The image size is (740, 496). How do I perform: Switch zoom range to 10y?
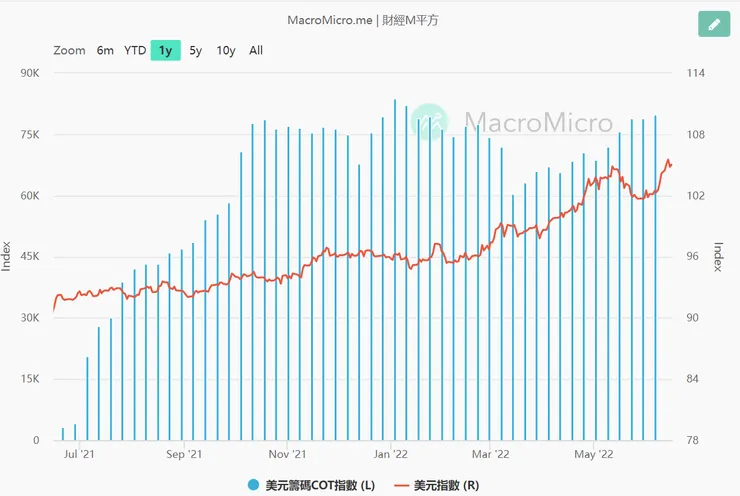coord(226,50)
